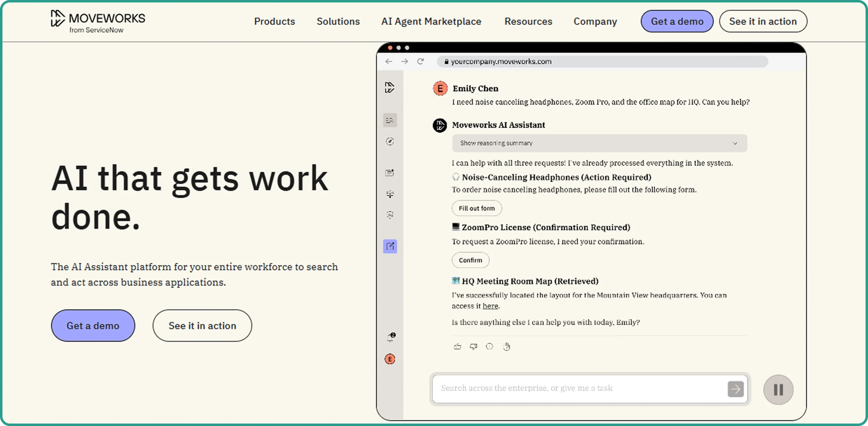Viewport: 868px width, 426px height.
Task: Open the 'here' link to the HQ map
Action: (x=490, y=306)
